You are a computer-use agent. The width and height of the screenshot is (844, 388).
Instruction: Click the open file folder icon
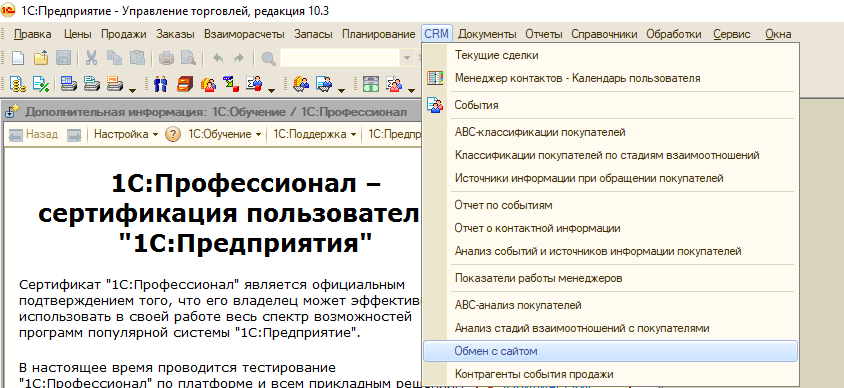(41, 58)
